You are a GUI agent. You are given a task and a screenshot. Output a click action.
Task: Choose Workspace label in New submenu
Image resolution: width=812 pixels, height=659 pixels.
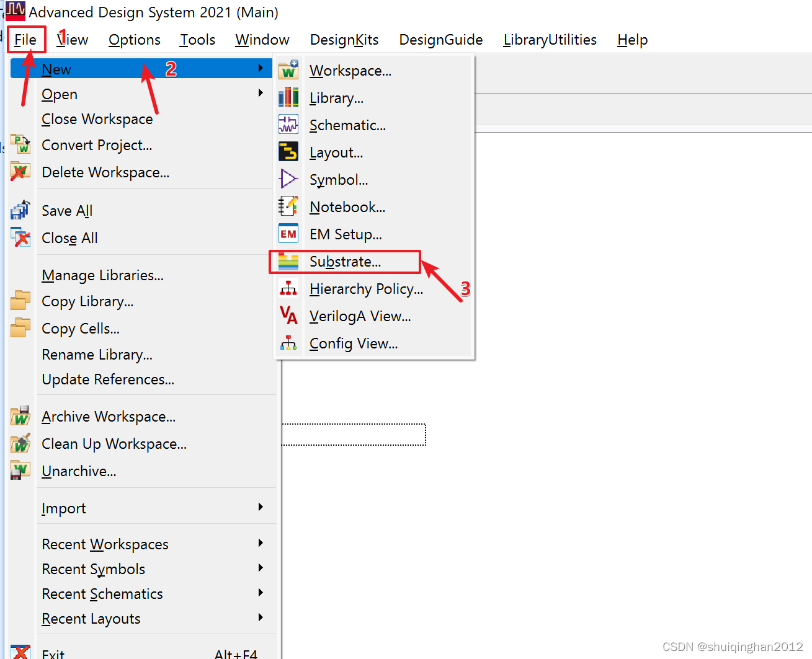[350, 71]
